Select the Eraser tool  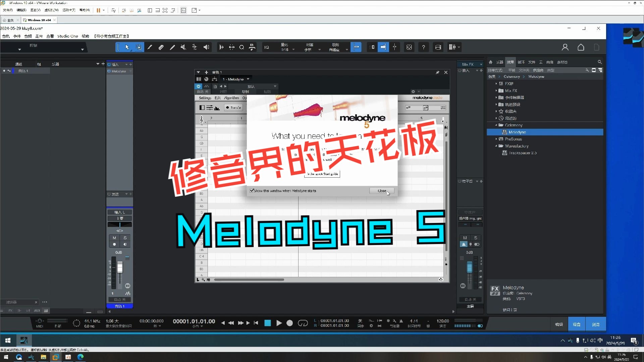coord(161,47)
